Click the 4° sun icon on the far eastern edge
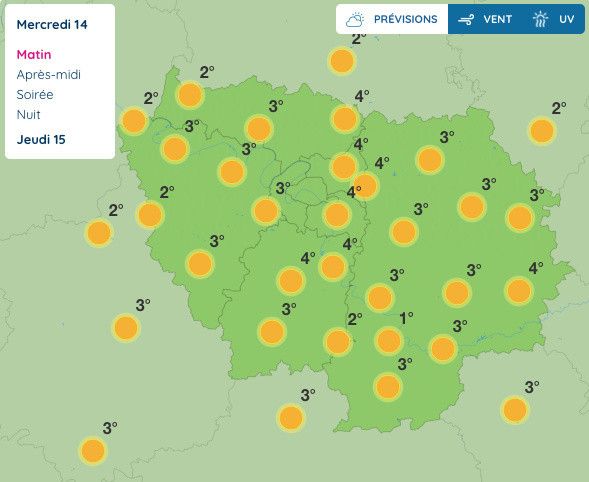 pyautogui.click(x=519, y=291)
